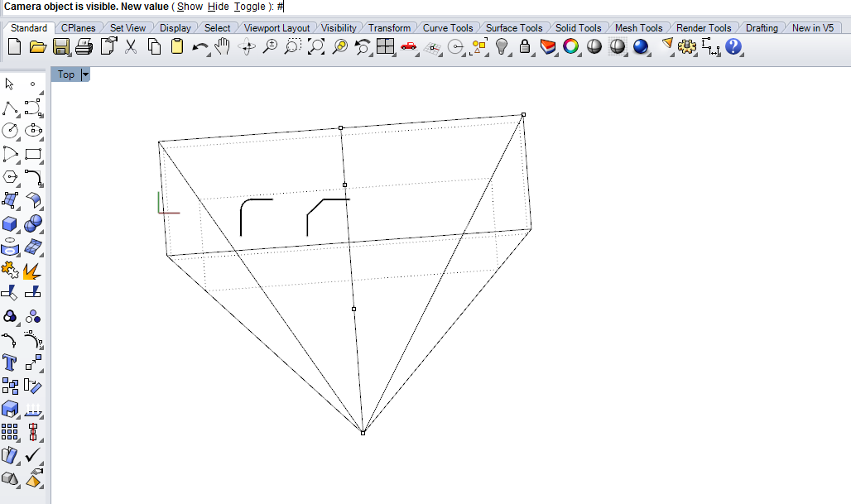Image resolution: width=851 pixels, height=504 pixels.
Task: Open the Solid Tools tab
Action: point(578,27)
